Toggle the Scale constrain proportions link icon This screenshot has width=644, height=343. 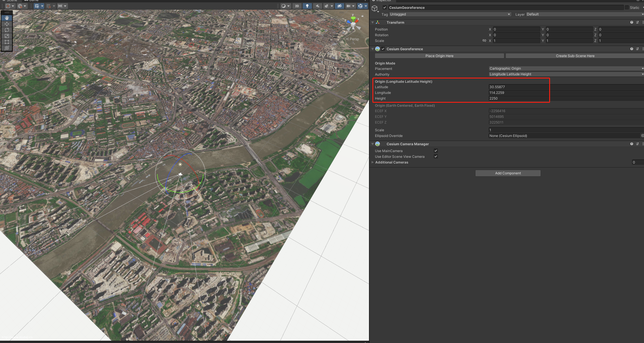484,41
